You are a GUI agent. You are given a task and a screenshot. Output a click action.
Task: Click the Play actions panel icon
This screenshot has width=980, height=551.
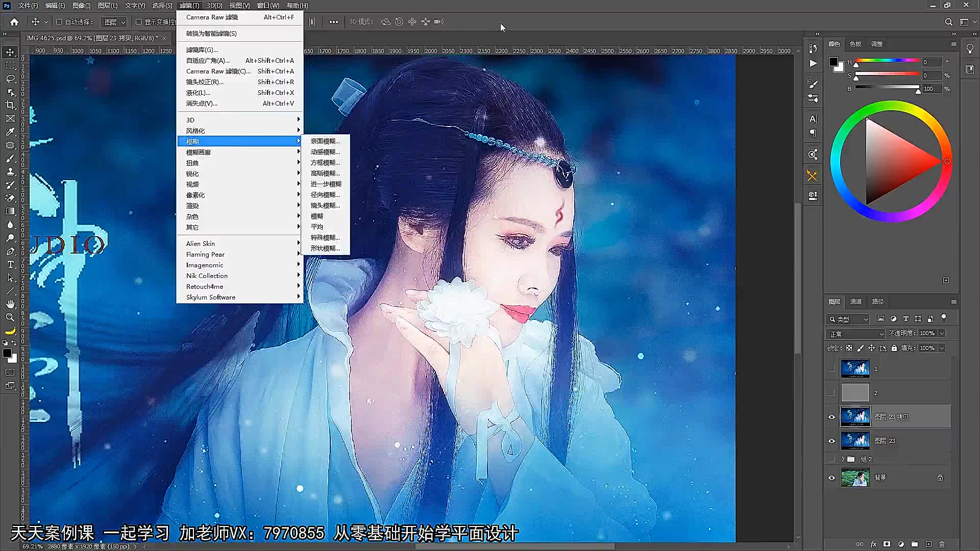[x=813, y=63]
